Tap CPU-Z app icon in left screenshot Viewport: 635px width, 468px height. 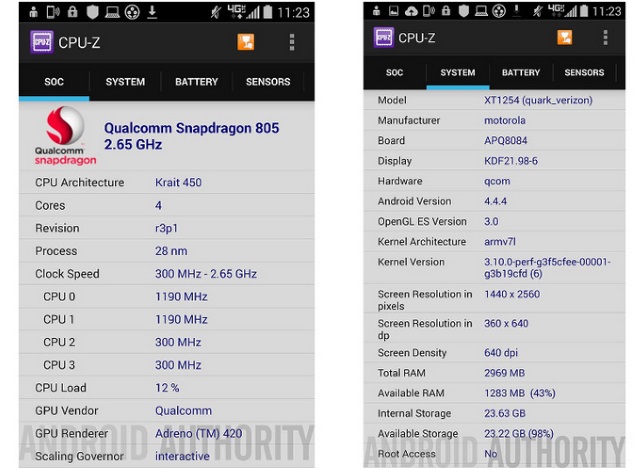tap(41, 42)
